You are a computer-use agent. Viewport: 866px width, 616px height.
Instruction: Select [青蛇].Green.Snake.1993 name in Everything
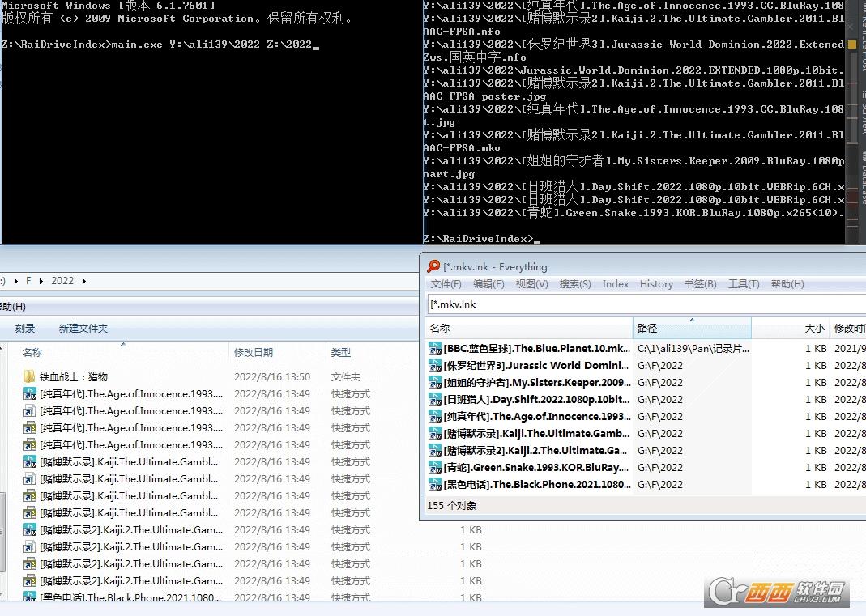point(535,468)
